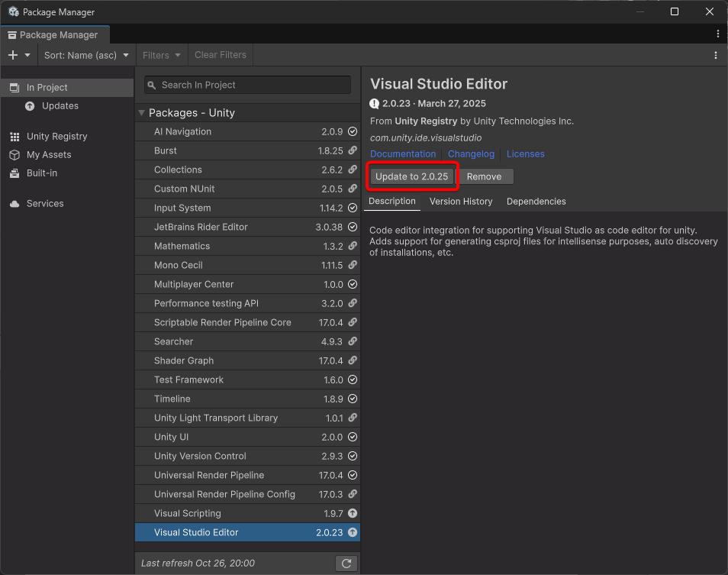Image resolution: width=728 pixels, height=575 pixels.
Task: Open the Unity Registry sidebar section
Action: pyautogui.click(x=56, y=137)
